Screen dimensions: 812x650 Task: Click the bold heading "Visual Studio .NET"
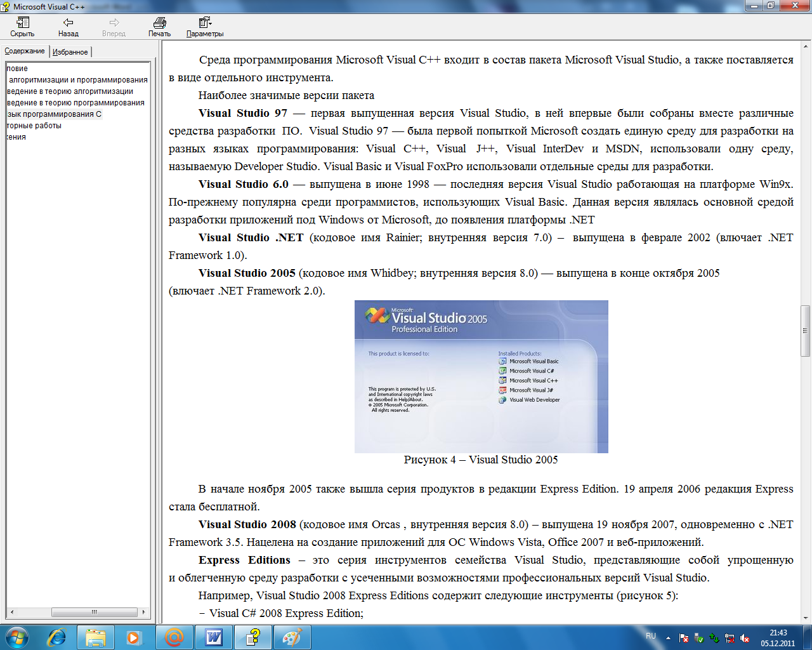coord(251,237)
